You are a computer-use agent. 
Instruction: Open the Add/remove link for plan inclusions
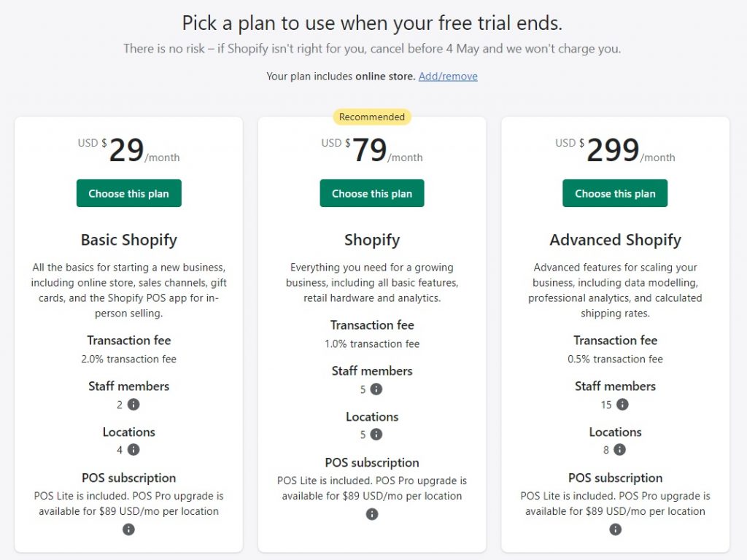[x=448, y=76]
